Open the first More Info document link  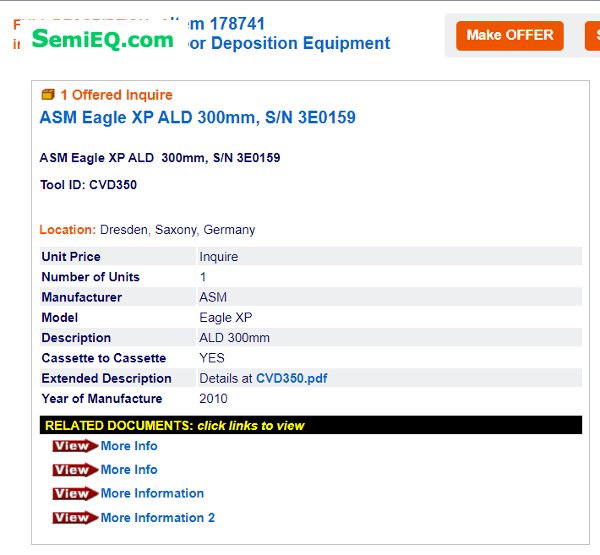click(129, 446)
